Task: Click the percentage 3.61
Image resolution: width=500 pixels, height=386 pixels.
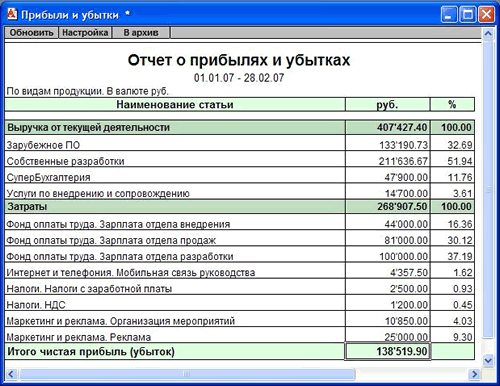Action: [463, 194]
